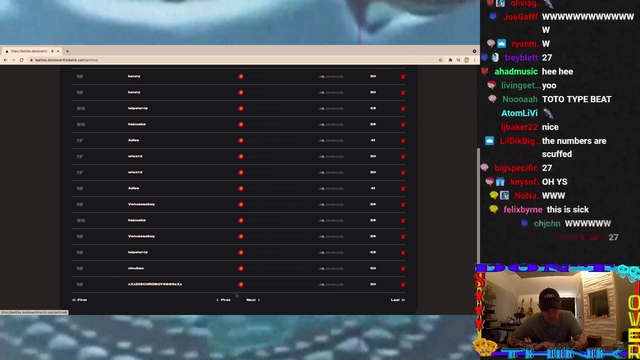640x360 pixels.
Task: Select the xXxDISCORDBOY name in the list
Action: point(155,284)
